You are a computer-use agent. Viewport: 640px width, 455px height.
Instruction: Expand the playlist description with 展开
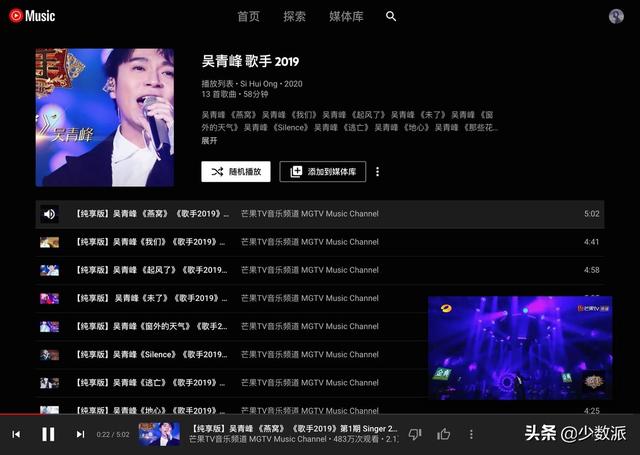209,141
